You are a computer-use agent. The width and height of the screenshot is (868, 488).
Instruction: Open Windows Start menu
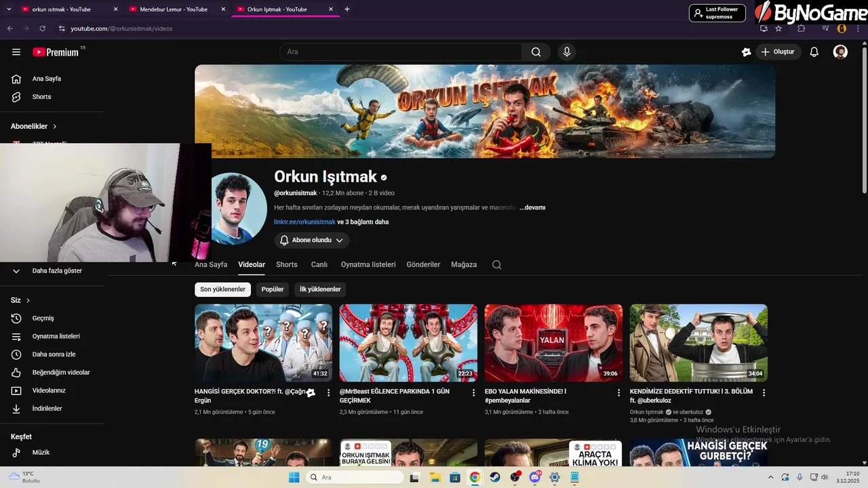pos(294,477)
